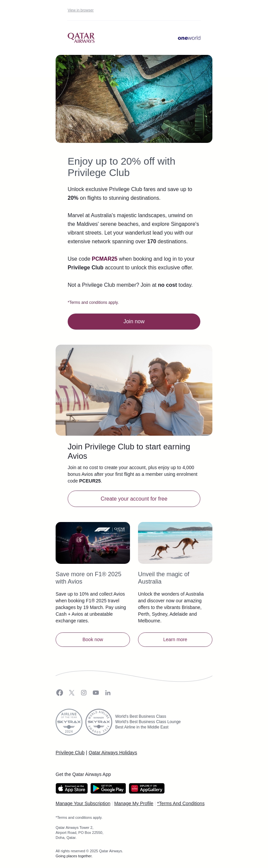The height and width of the screenshot is (868, 268).
Task: Open the LinkedIn social icon
Action: (108, 692)
